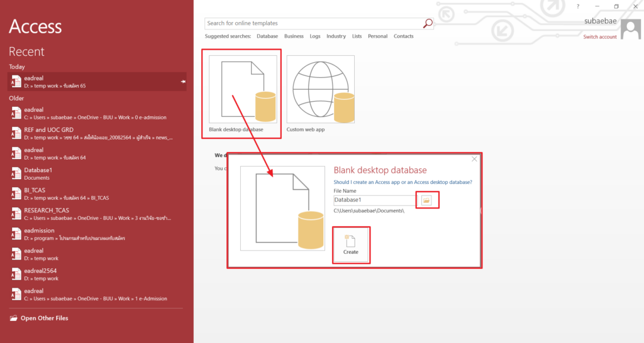Click the search magnifier icon
644x343 pixels.
coord(428,23)
